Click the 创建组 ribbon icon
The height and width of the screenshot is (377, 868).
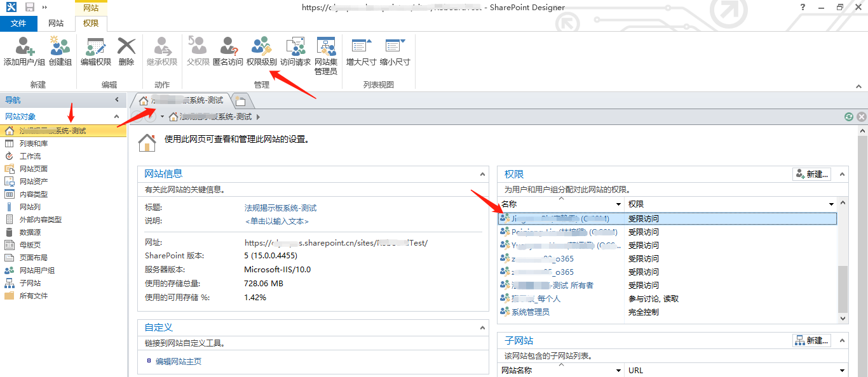[x=60, y=51]
